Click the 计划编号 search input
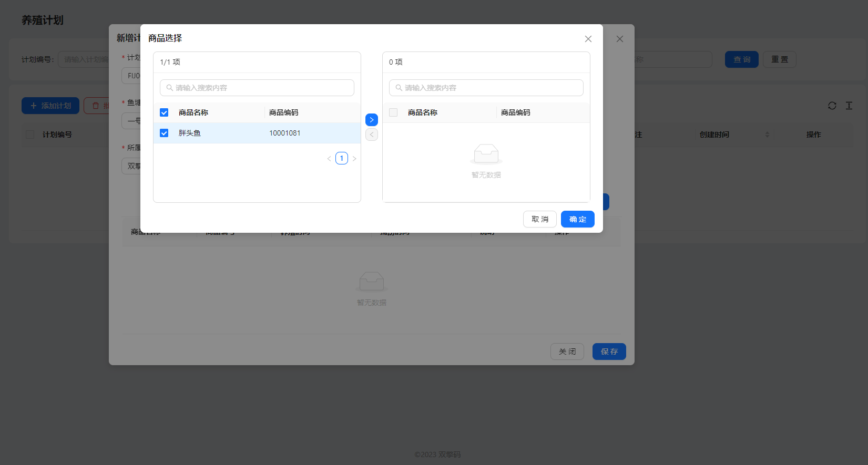Image resolution: width=868 pixels, height=465 pixels. click(x=84, y=59)
